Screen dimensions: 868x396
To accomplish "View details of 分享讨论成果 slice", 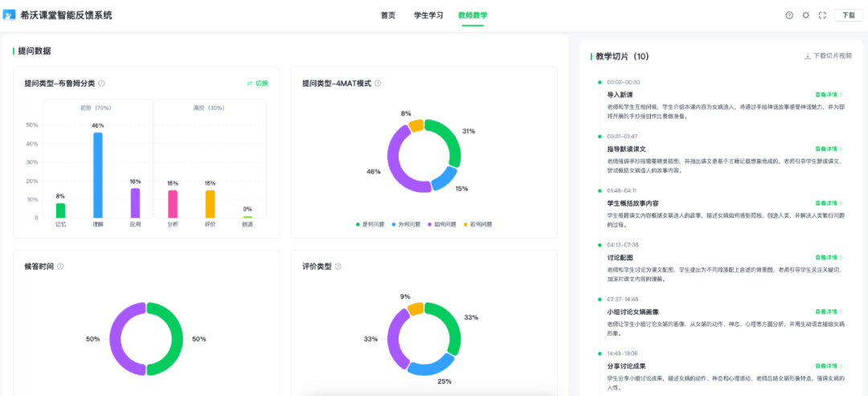I will pos(829,366).
